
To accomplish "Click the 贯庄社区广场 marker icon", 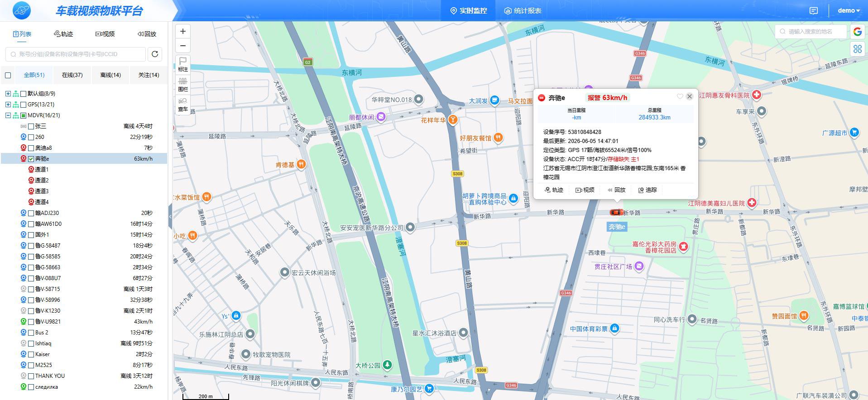I will [x=639, y=266].
